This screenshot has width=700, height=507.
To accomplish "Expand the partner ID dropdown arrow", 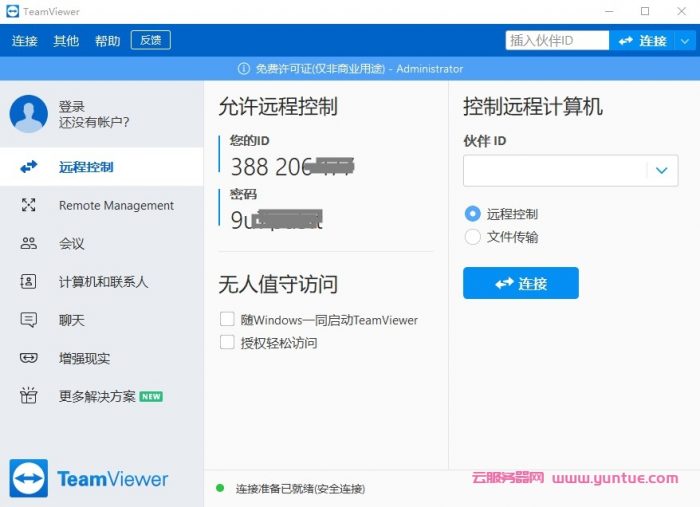I will [661, 171].
